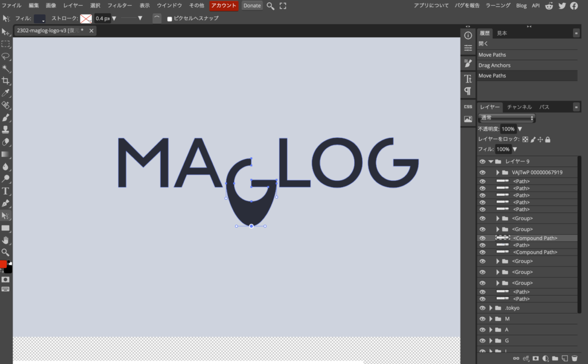This screenshot has width=588, height=364.
Task: Delete layer with the trash icon
Action: (574, 358)
